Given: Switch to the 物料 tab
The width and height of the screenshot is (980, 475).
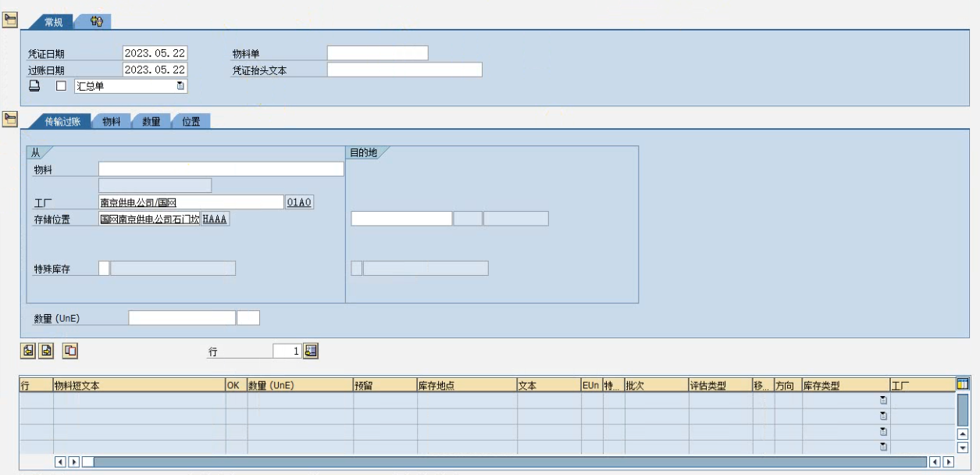Looking at the screenshot, I should [x=112, y=121].
